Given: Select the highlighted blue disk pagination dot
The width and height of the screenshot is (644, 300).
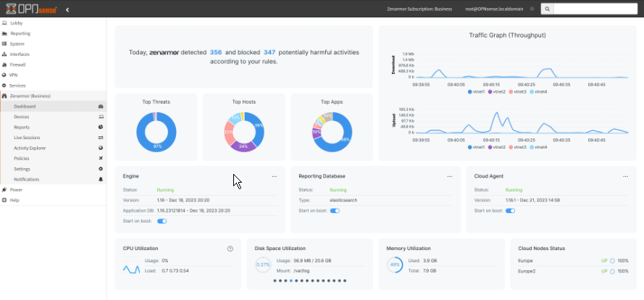Looking at the screenshot, I should 290,280.
